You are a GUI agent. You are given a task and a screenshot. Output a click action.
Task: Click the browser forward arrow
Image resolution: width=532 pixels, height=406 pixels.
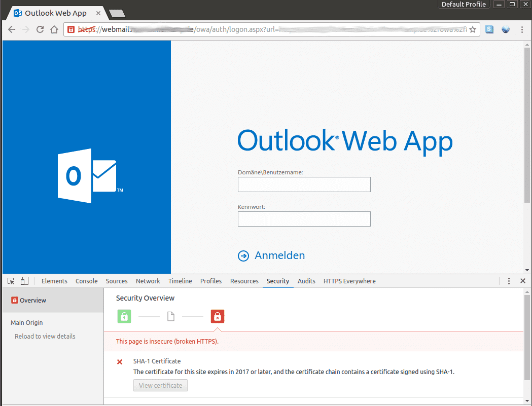point(26,29)
